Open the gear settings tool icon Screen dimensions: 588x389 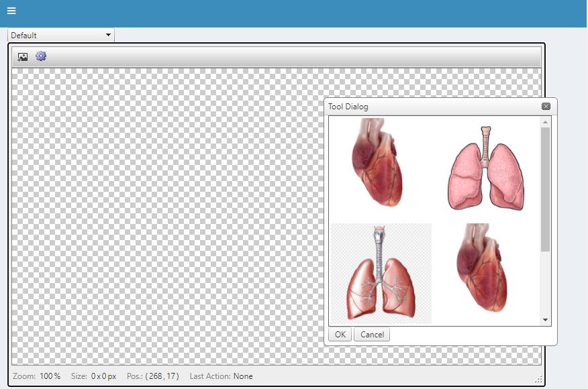(41, 56)
